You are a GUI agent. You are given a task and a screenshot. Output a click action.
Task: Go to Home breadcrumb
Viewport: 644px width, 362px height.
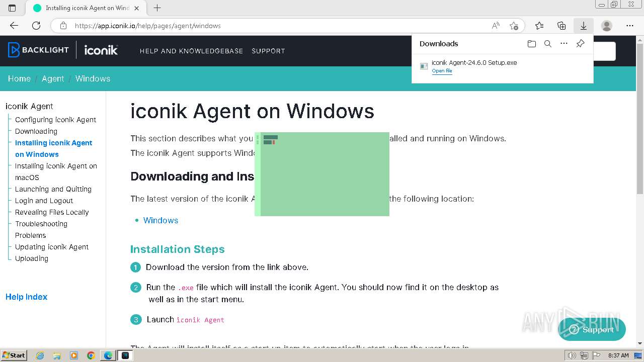click(19, 78)
